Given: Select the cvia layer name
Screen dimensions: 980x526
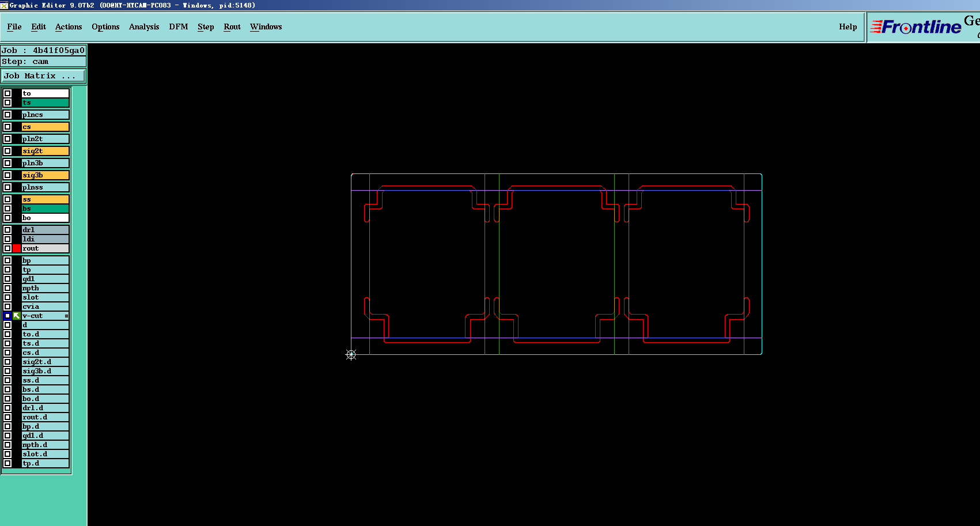Looking at the screenshot, I should click(x=46, y=306).
